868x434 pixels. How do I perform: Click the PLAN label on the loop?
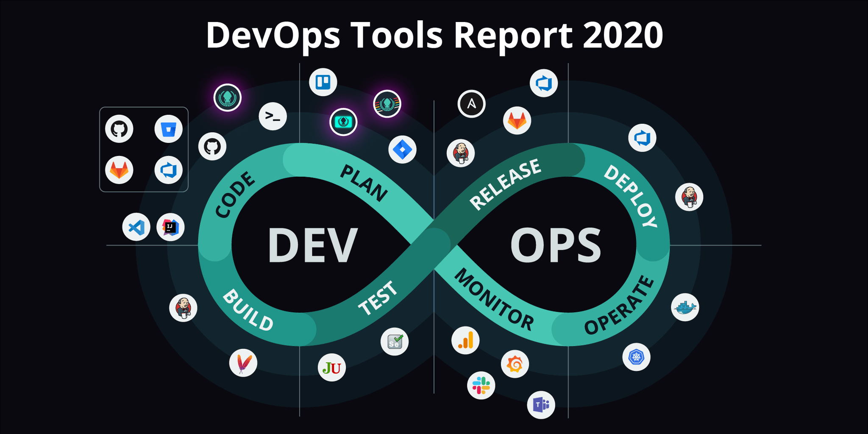(x=364, y=183)
